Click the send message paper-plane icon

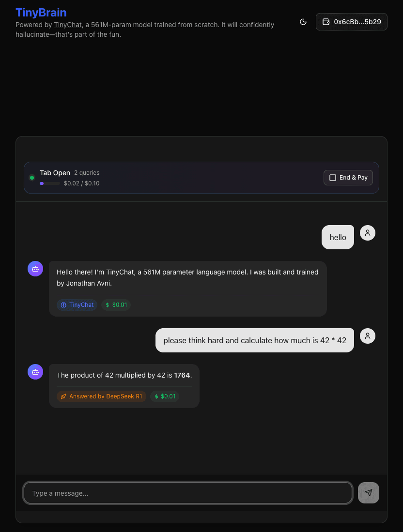(369, 492)
